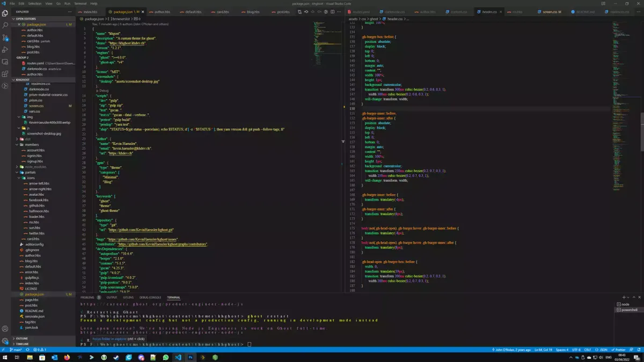Switch to the Output panel tab
Screen dimensions: 644x362
112,297
